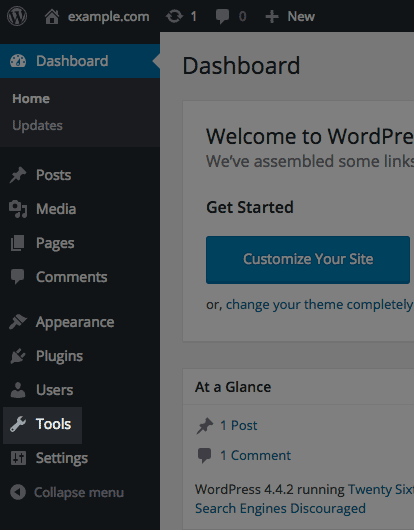Click the Media camera and music icon

coord(18,209)
